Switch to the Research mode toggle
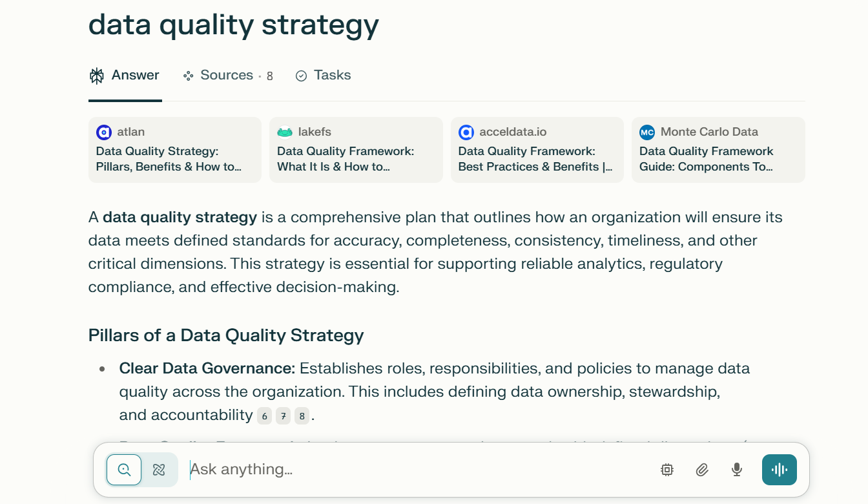The width and height of the screenshot is (868, 504). [159, 470]
